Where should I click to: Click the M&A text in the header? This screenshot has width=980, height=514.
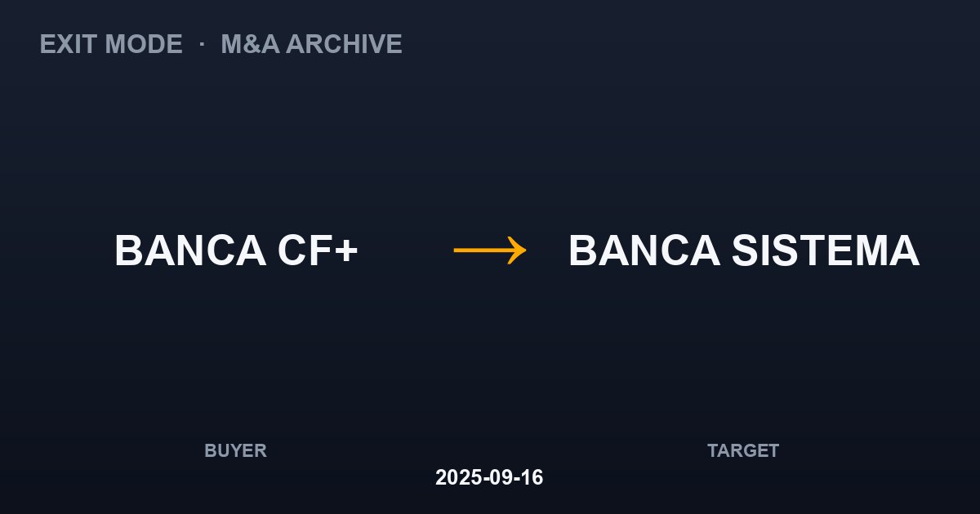(x=249, y=44)
